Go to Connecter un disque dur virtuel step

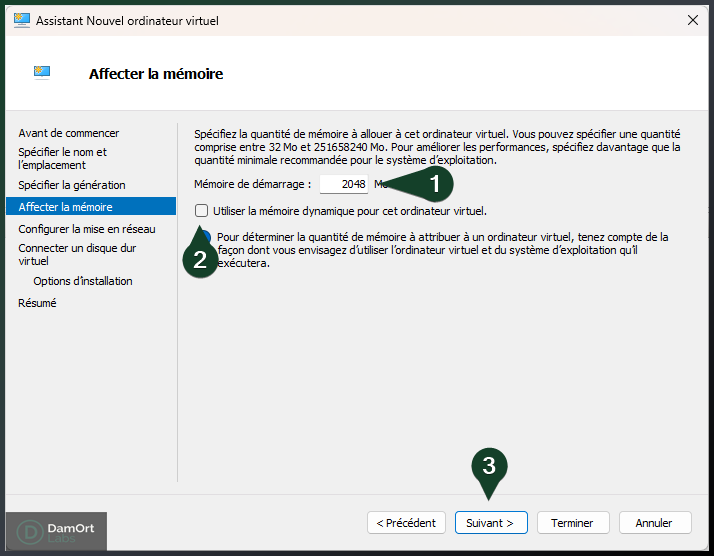(x=77, y=255)
